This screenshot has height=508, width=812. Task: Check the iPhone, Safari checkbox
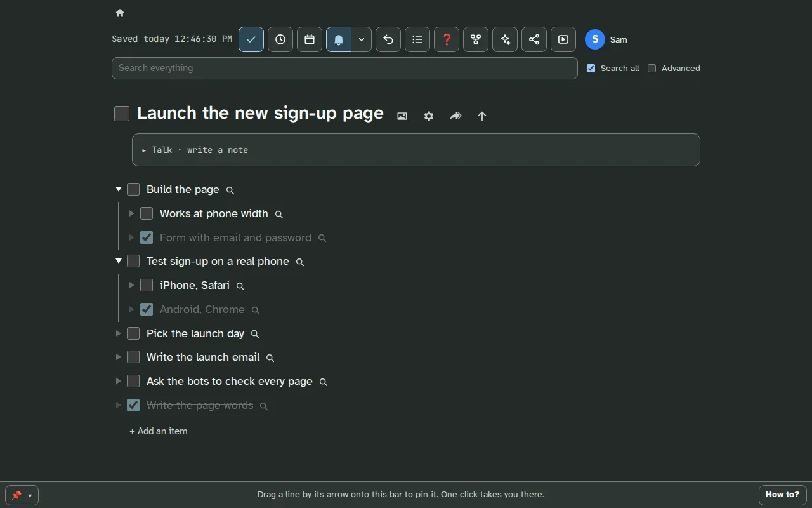coord(147,285)
